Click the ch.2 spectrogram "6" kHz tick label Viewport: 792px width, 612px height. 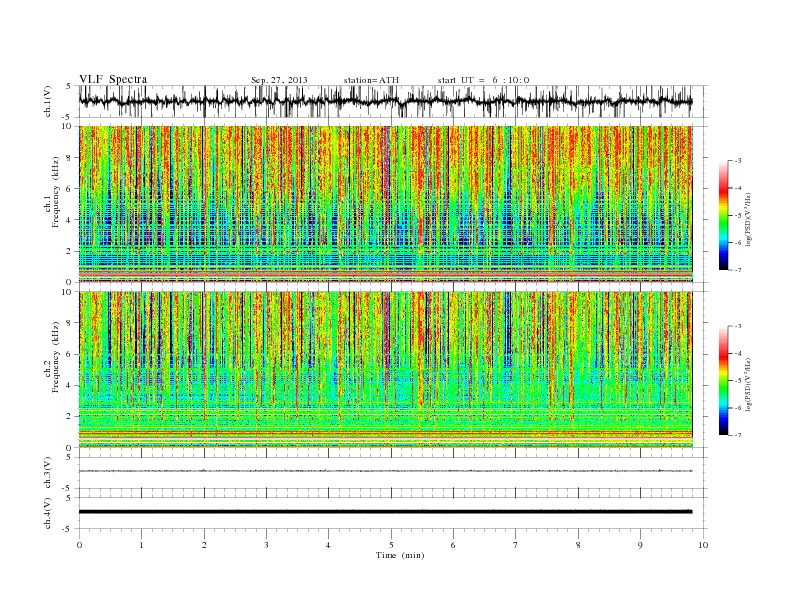[69, 354]
